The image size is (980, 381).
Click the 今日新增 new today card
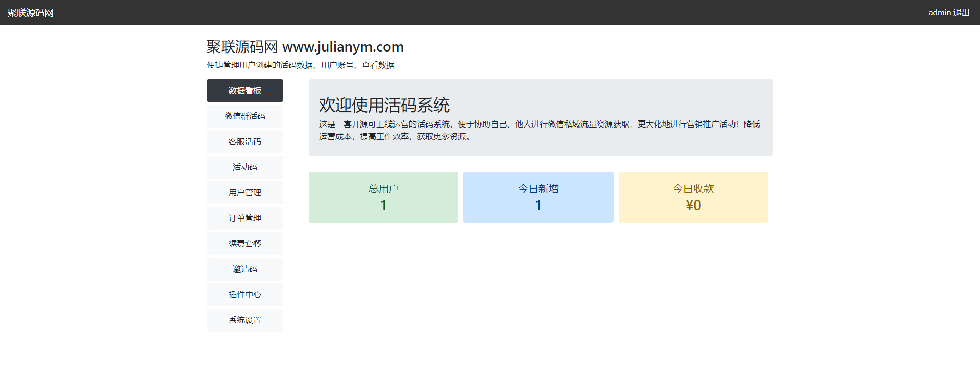click(538, 197)
